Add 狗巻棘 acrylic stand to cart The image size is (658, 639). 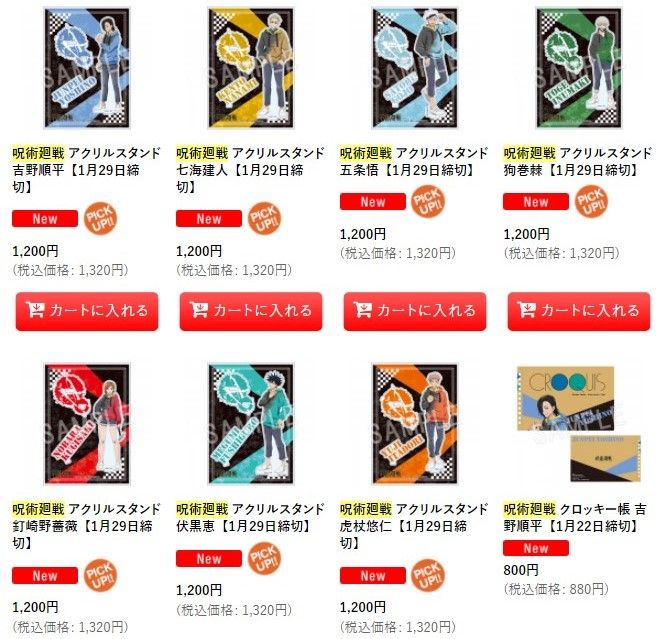(x=579, y=311)
